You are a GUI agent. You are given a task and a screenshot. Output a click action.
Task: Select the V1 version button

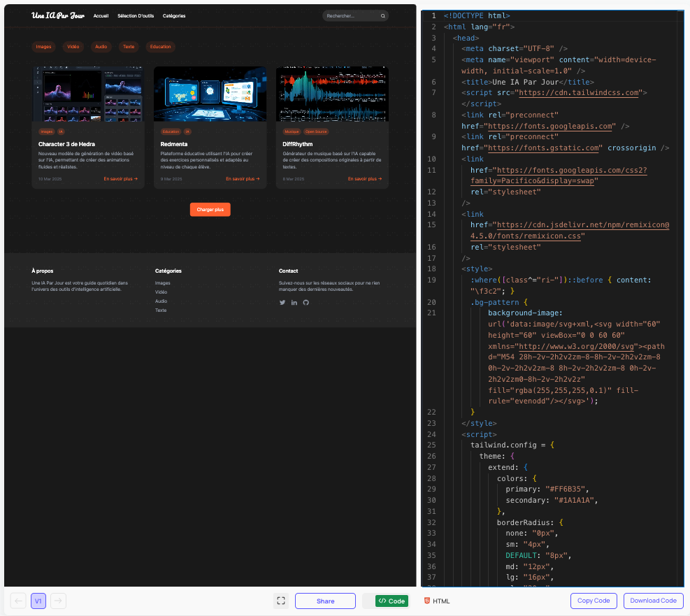(38, 601)
